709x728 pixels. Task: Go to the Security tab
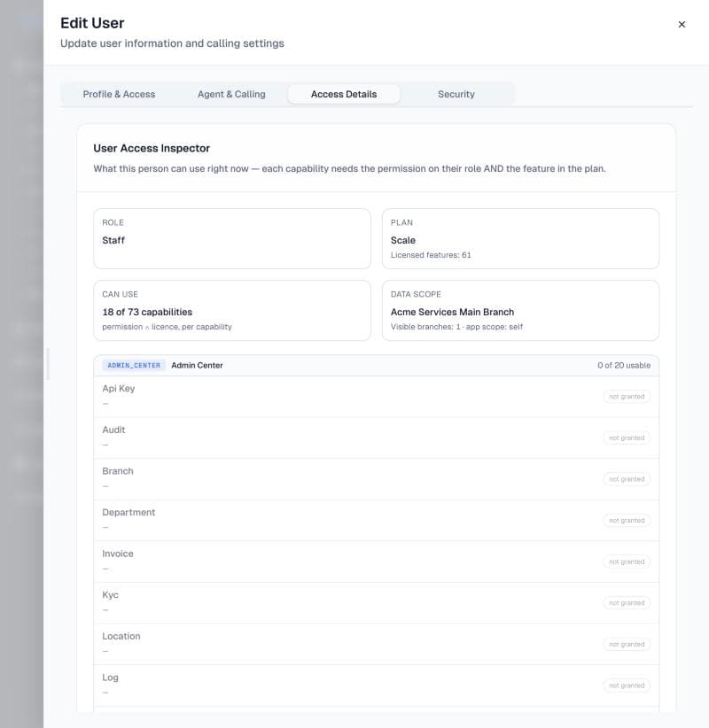coord(456,94)
